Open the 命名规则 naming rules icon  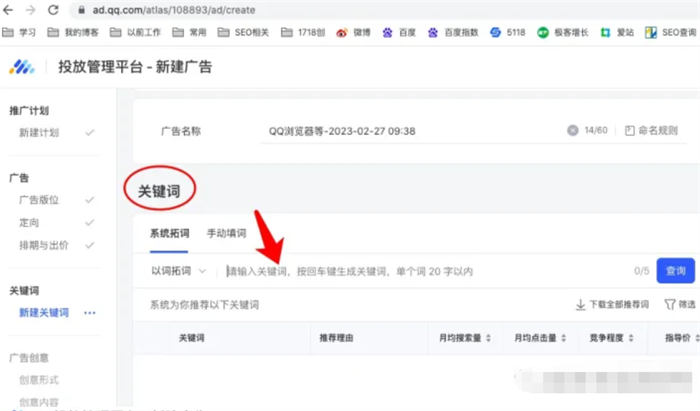point(629,130)
